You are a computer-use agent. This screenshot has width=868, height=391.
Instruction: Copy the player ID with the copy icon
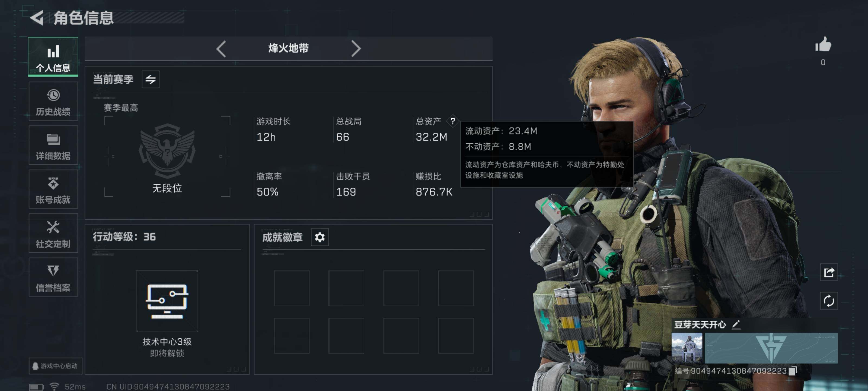click(793, 371)
